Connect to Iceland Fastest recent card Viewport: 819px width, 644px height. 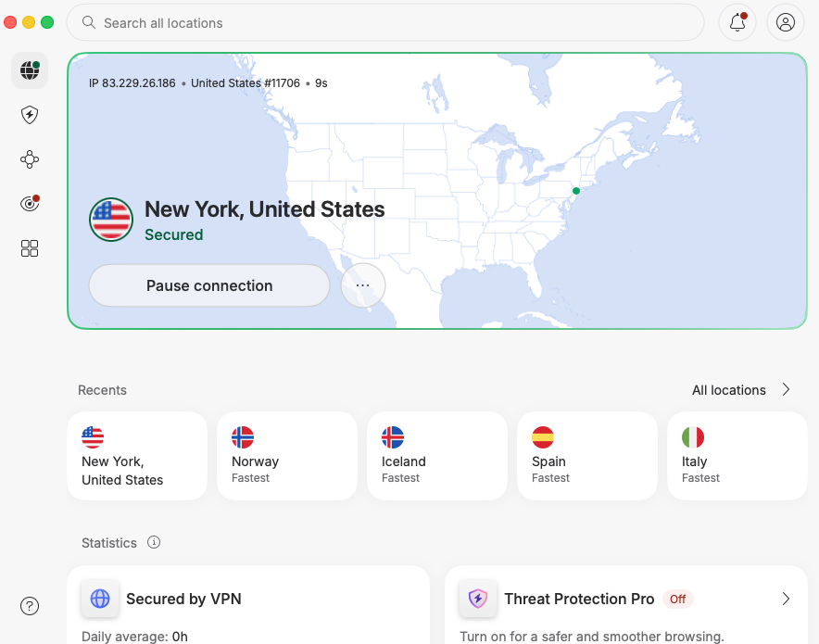pyautogui.click(x=437, y=456)
